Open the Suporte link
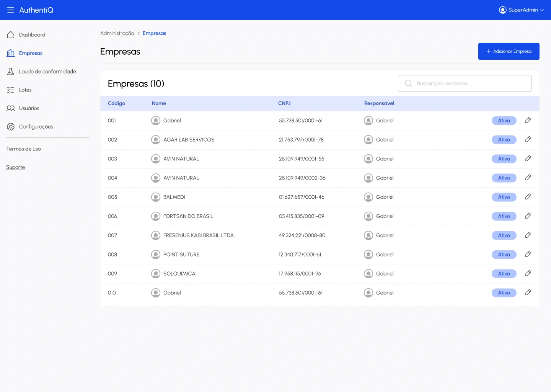Image resolution: width=551 pixels, height=392 pixels. pyautogui.click(x=15, y=167)
